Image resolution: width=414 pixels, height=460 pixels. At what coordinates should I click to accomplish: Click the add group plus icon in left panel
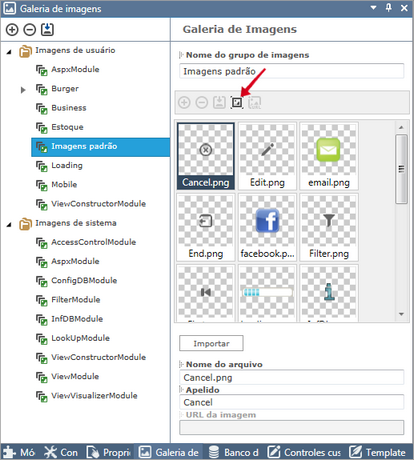point(12,30)
